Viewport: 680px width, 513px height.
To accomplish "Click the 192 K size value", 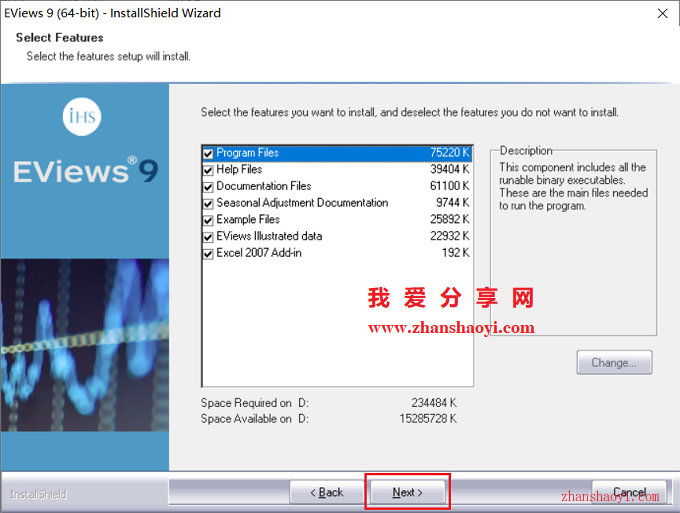I will coord(455,253).
